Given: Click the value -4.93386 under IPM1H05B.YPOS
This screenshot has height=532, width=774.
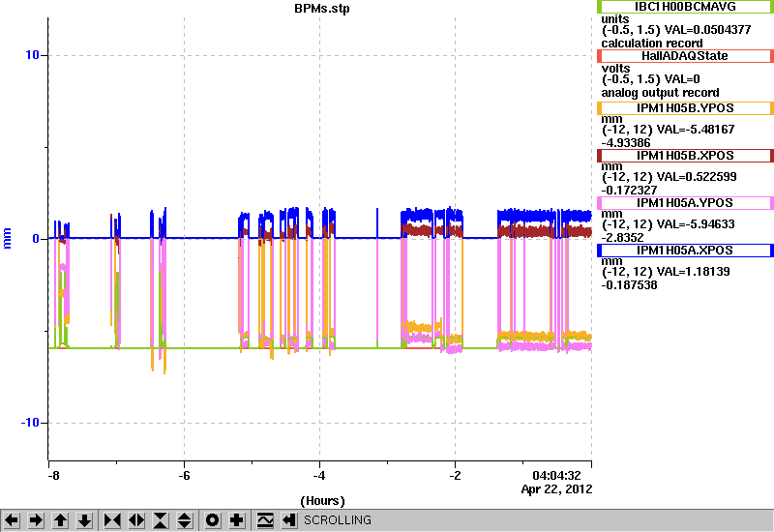Looking at the screenshot, I should pos(626,142).
